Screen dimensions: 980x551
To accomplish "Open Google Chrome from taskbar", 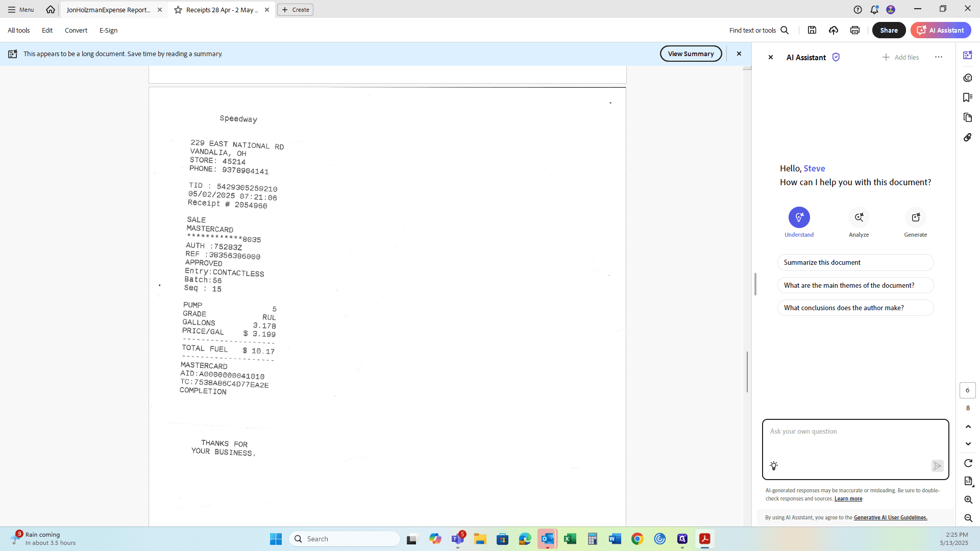I will (x=637, y=539).
